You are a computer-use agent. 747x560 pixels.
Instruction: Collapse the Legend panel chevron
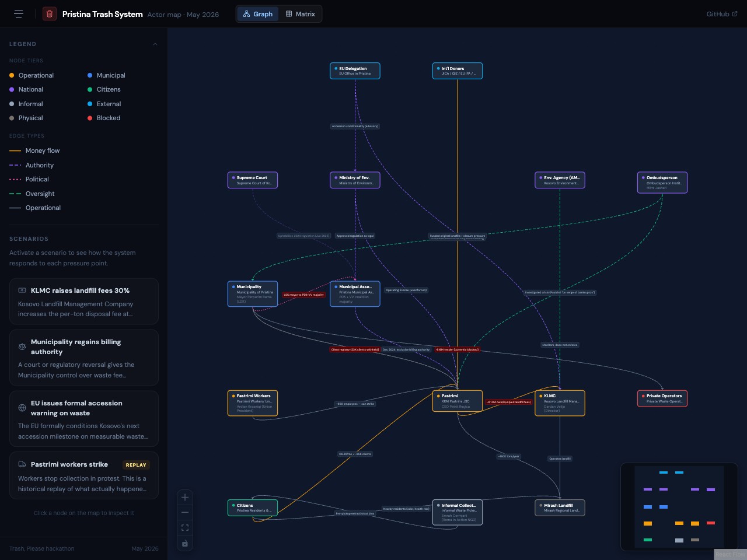[155, 44]
